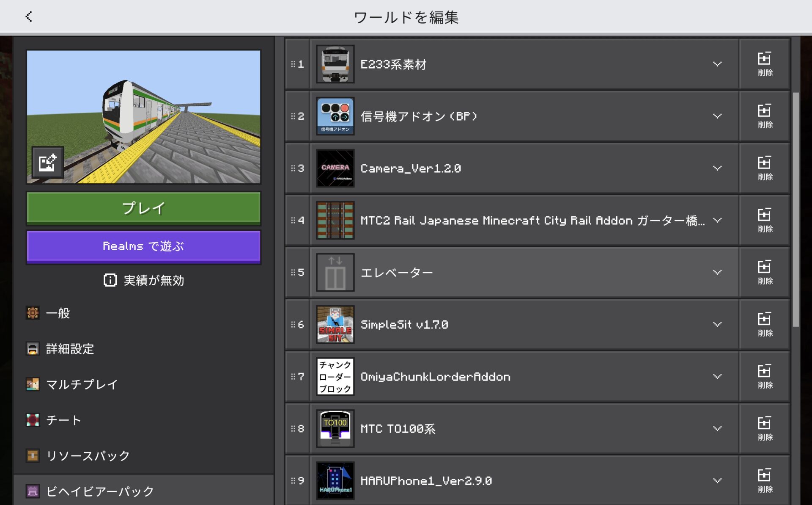Delete the SimpleSit v1.7.0 pack
Image resolution: width=812 pixels, height=505 pixels.
click(x=765, y=324)
